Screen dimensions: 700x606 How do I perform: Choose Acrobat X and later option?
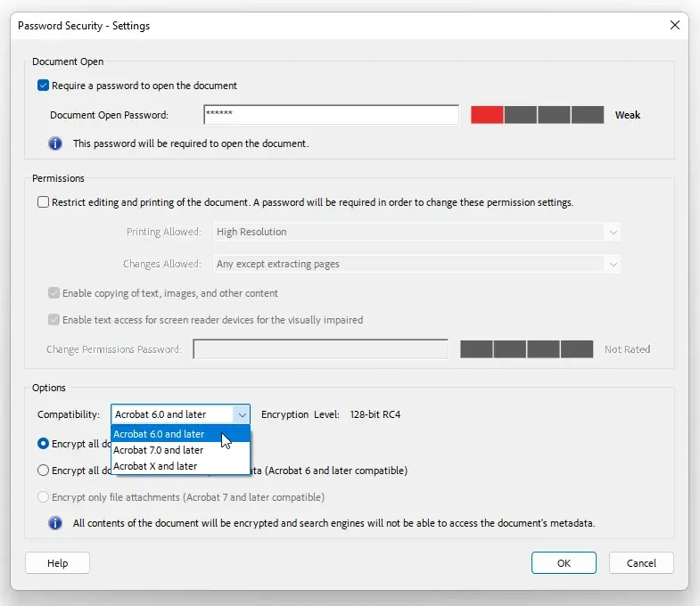pyautogui.click(x=180, y=466)
